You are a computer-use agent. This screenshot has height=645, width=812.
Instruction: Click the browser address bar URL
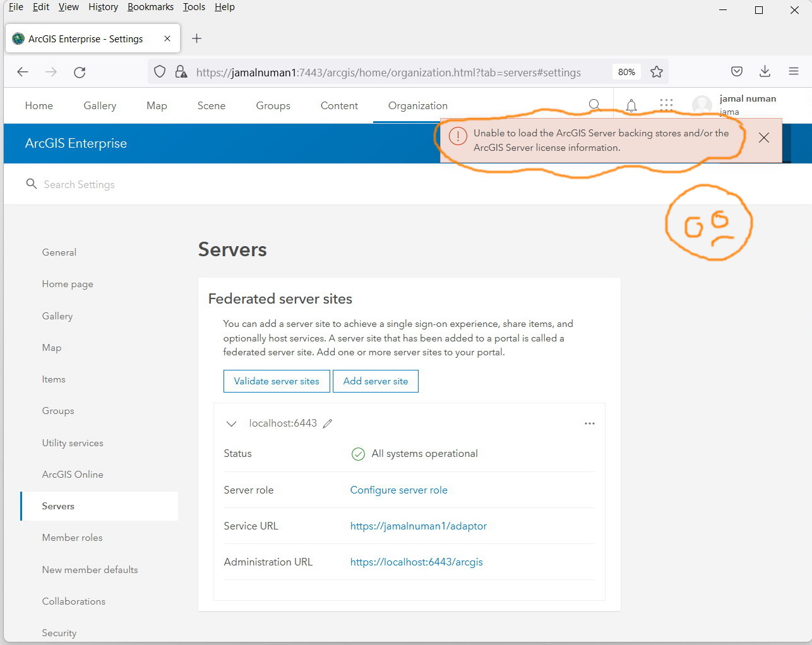point(388,72)
